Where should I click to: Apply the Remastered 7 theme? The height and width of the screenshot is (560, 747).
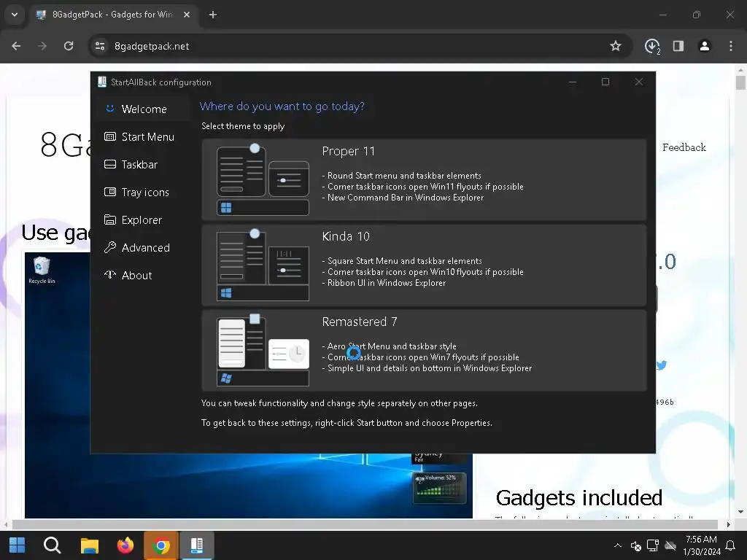coord(424,351)
